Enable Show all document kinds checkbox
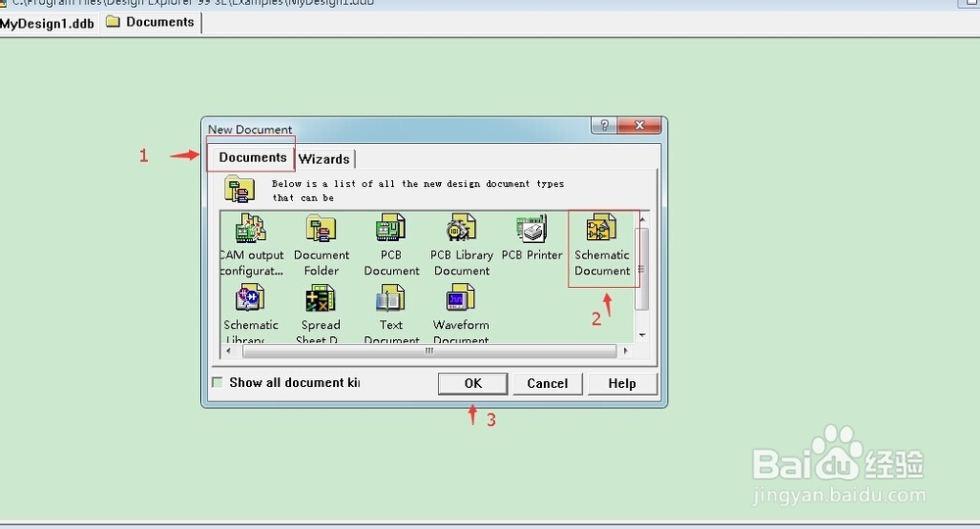The width and height of the screenshot is (980, 529). pos(218,382)
